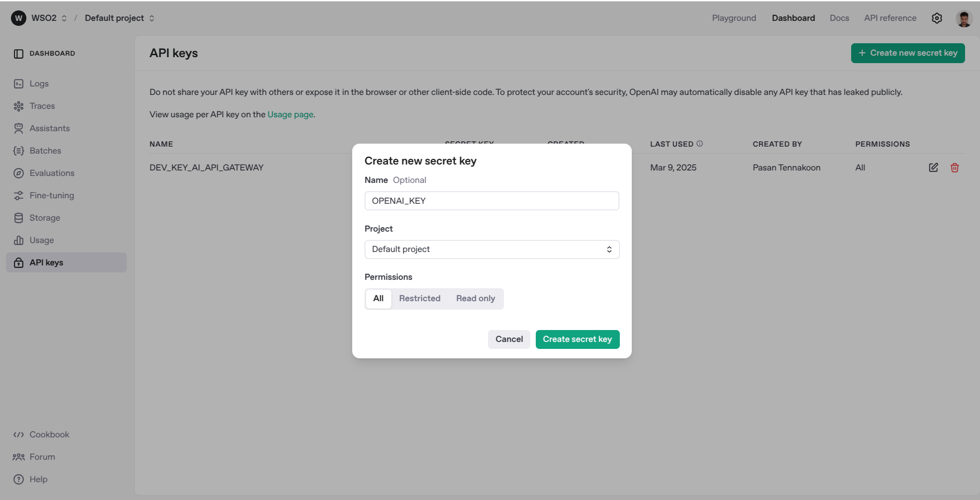Click the Last Used info icon

click(x=699, y=144)
